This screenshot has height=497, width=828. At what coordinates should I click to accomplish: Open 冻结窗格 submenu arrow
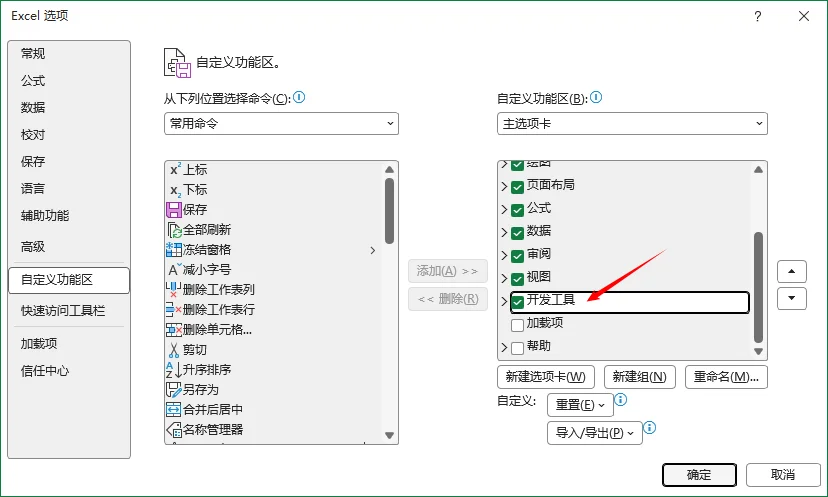(x=373, y=250)
